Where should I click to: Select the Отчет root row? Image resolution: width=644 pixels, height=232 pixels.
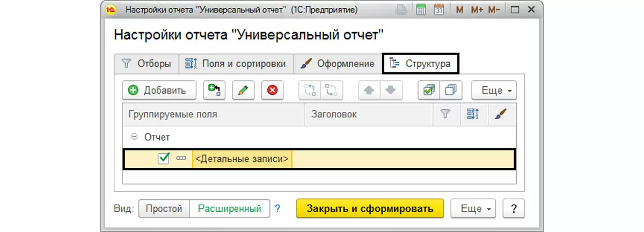click(319, 137)
